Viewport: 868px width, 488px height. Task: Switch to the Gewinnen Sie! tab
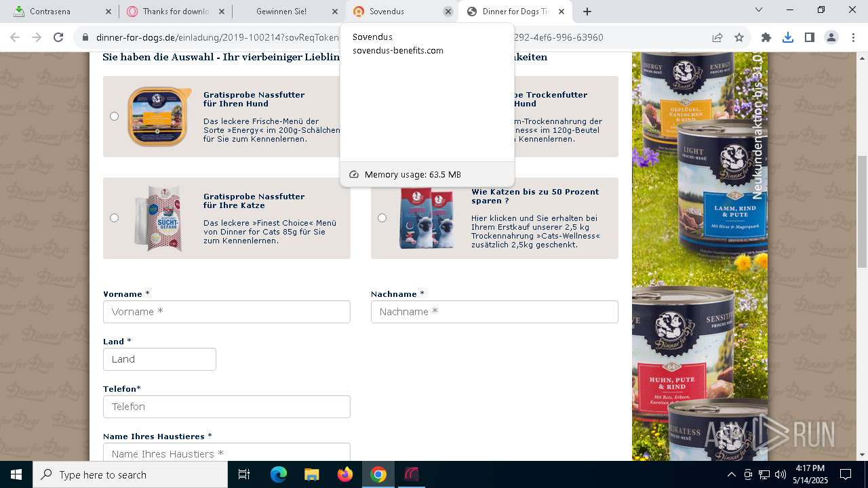tap(288, 12)
